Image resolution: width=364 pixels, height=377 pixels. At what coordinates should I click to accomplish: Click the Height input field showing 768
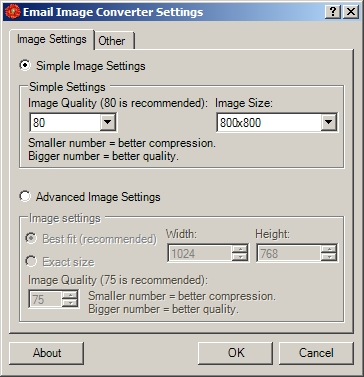[x=289, y=253]
